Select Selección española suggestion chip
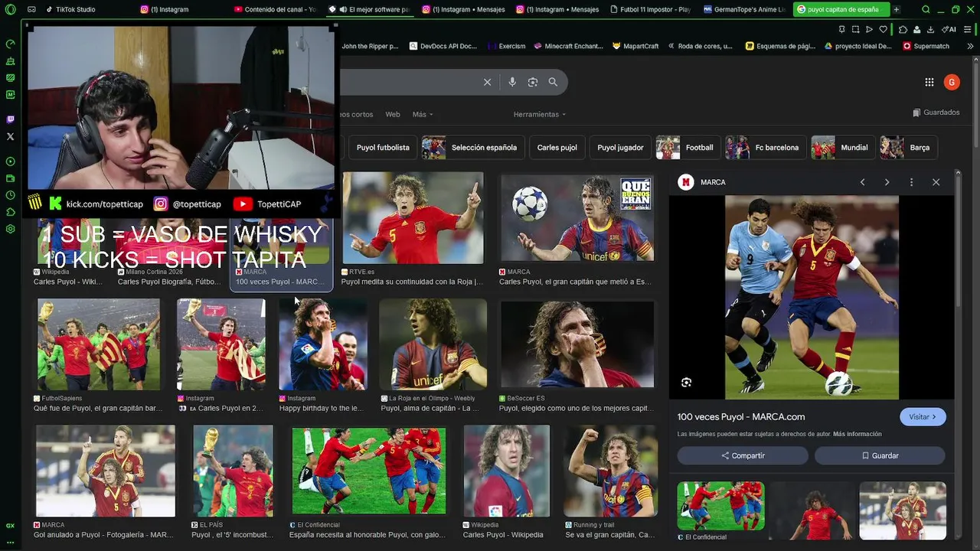 click(x=472, y=148)
